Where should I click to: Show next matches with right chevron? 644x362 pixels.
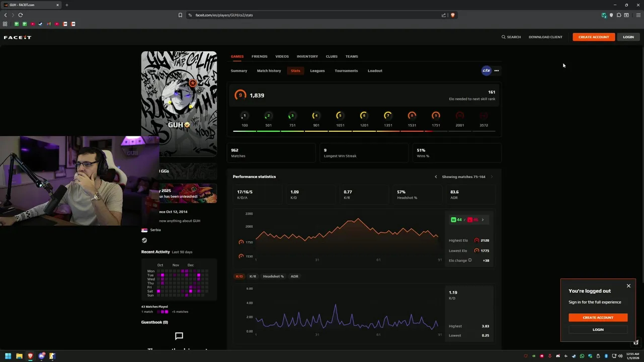[x=492, y=177]
